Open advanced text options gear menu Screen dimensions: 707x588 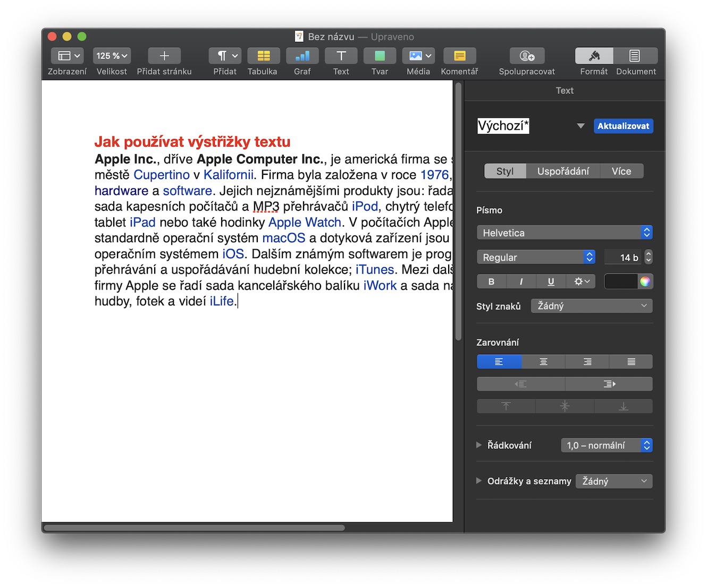coord(581,282)
